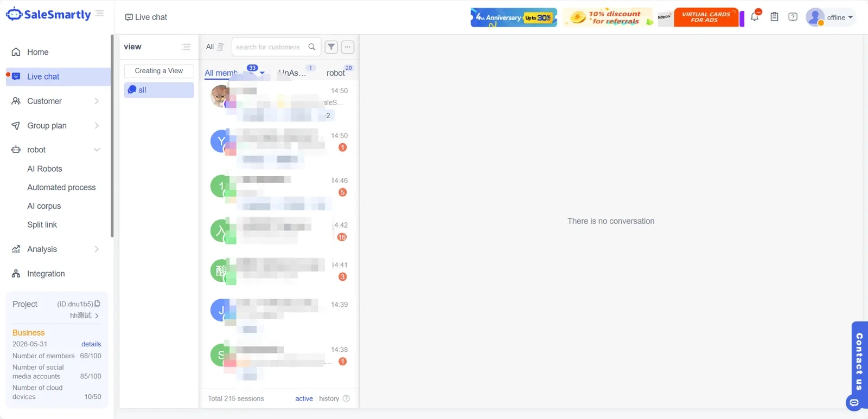
Task: Click the search magnifier icon
Action: (312, 47)
